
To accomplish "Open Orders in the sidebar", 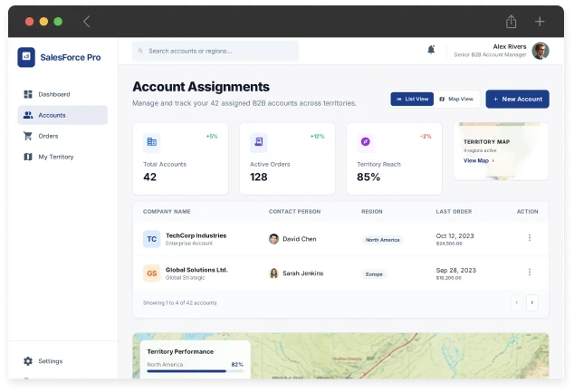I will [x=62, y=136].
